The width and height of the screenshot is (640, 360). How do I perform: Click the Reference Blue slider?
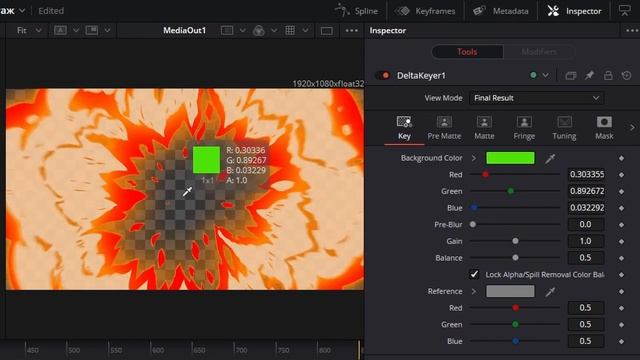pos(515,341)
